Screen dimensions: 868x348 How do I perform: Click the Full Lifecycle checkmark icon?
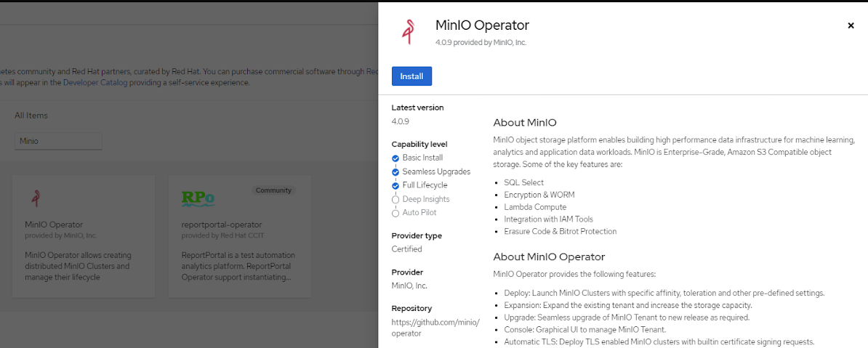coord(395,186)
